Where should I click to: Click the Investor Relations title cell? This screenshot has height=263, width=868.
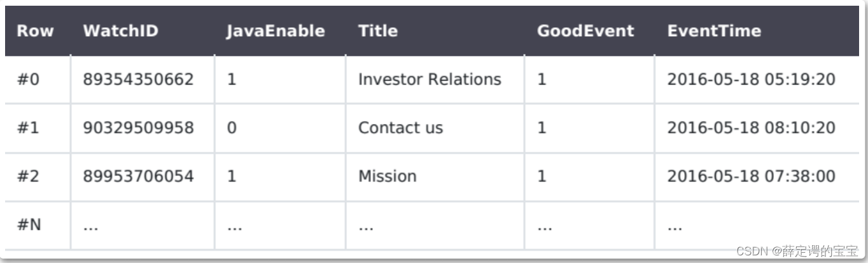click(x=430, y=79)
